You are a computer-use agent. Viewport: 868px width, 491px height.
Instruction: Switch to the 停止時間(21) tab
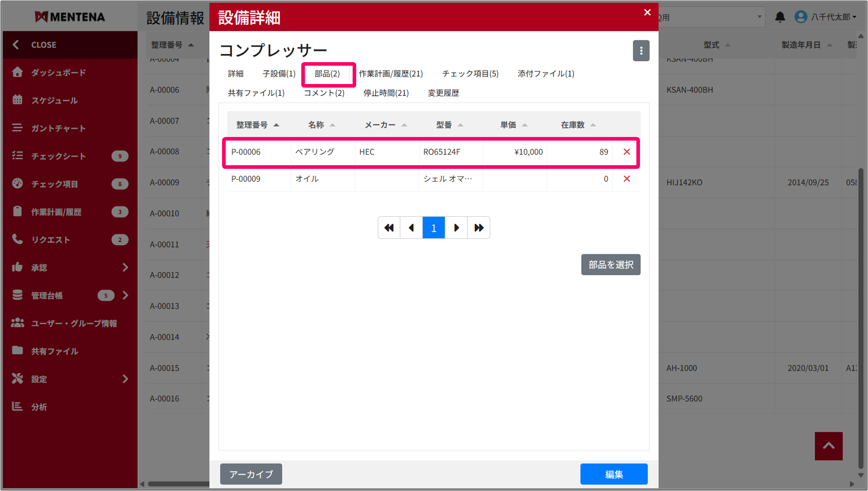click(x=386, y=93)
